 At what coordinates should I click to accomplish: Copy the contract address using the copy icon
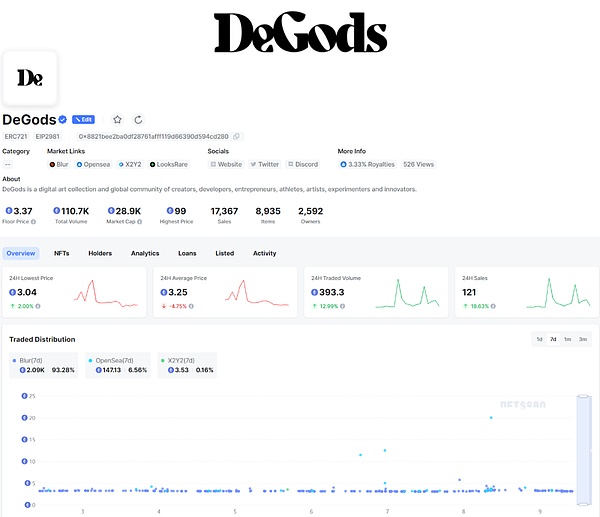coord(238,136)
